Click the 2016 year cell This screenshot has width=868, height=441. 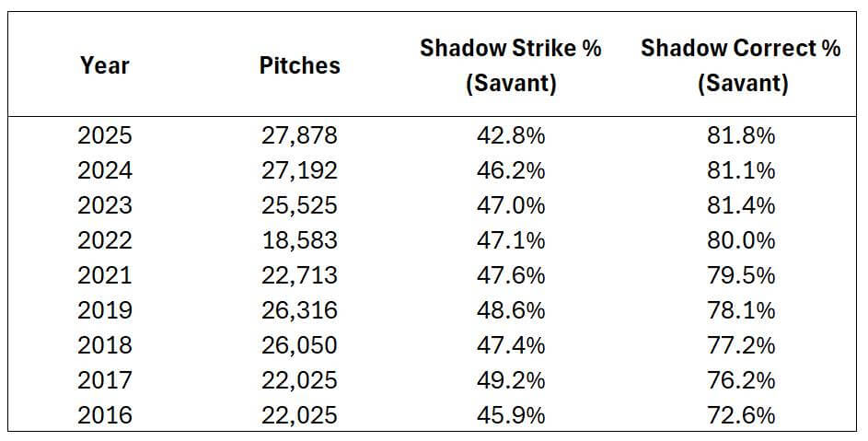pyautogui.click(x=104, y=414)
